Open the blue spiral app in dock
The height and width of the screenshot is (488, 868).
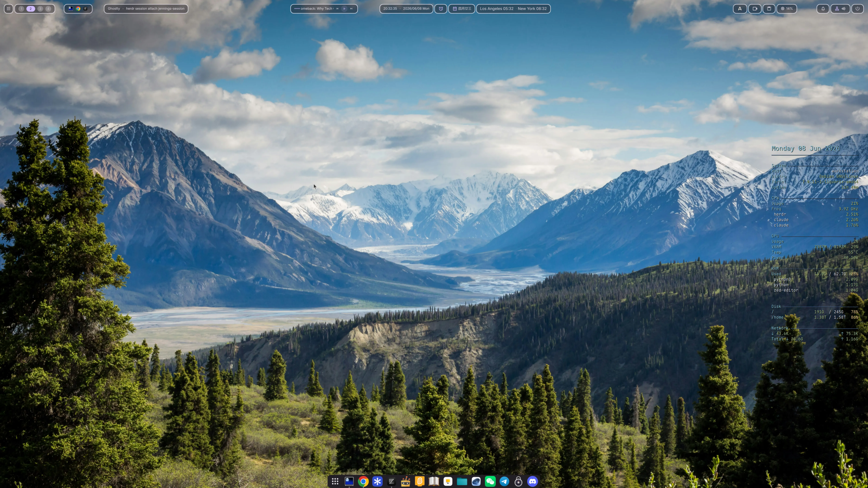tap(476, 481)
